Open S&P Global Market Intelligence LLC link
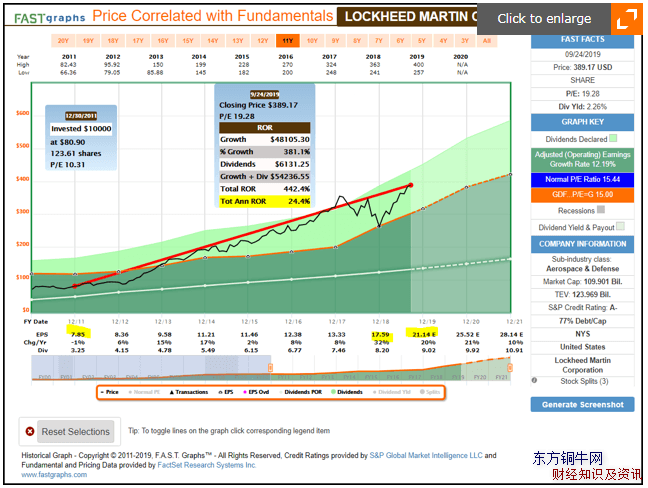The image size is (648, 488). (x=426, y=455)
